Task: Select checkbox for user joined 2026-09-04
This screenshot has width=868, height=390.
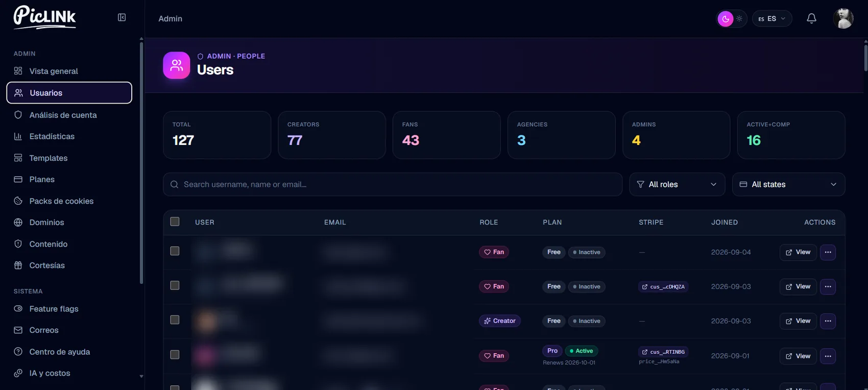Action: pyautogui.click(x=175, y=251)
